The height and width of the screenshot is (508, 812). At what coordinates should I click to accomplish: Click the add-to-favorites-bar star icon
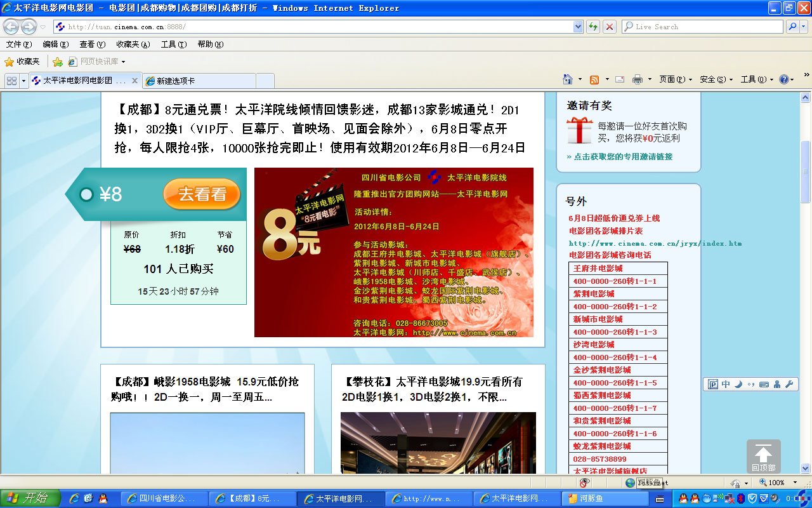pos(58,62)
